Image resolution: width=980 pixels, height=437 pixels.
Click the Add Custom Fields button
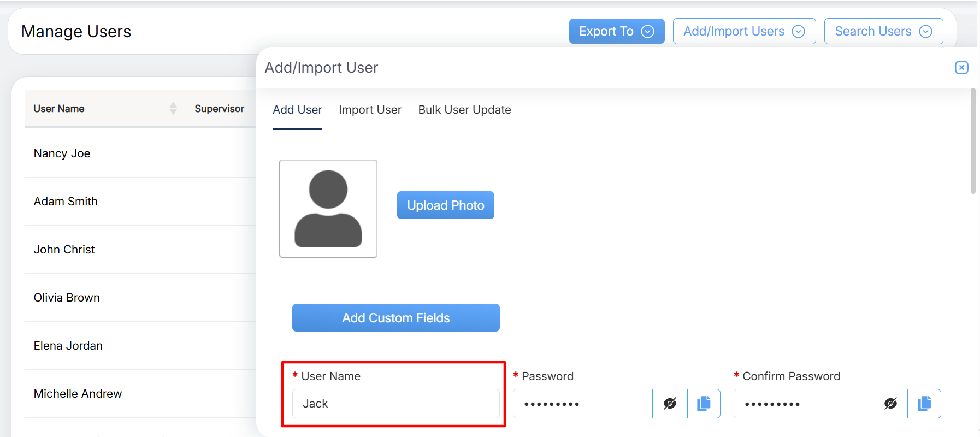pos(395,318)
